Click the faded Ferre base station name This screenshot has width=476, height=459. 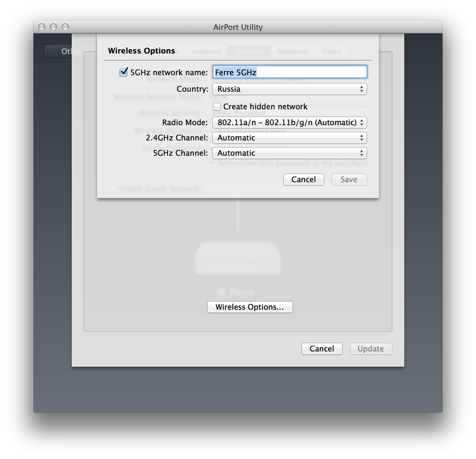click(242, 292)
